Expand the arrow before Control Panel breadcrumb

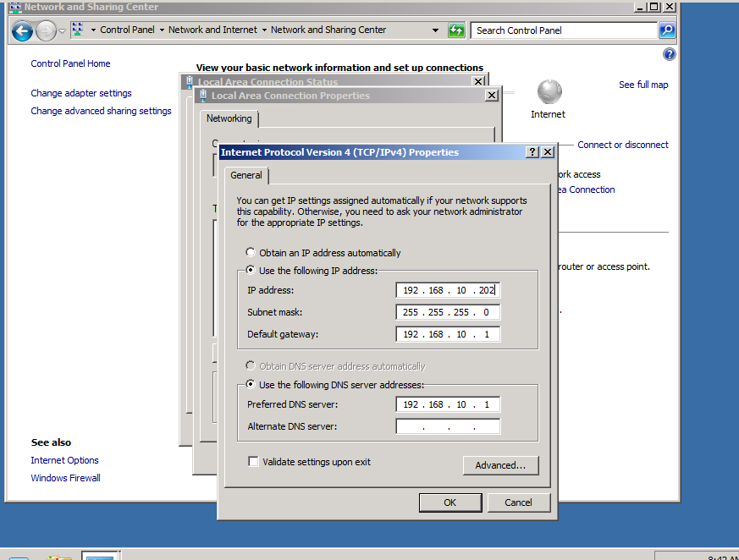(93, 30)
